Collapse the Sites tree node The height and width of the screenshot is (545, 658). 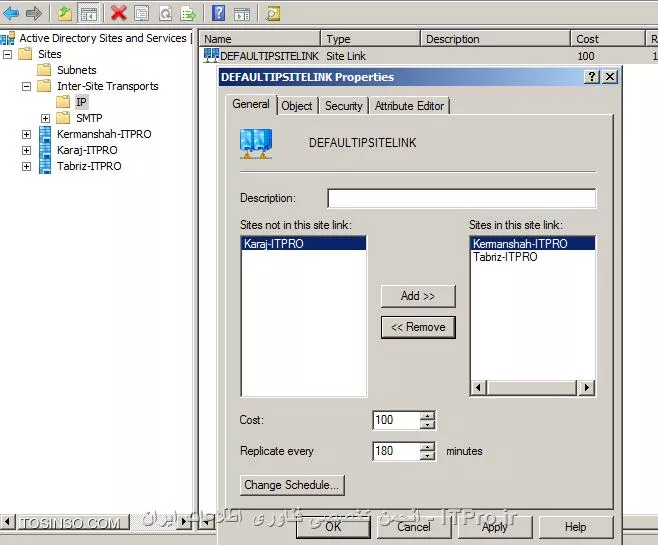point(8,54)
